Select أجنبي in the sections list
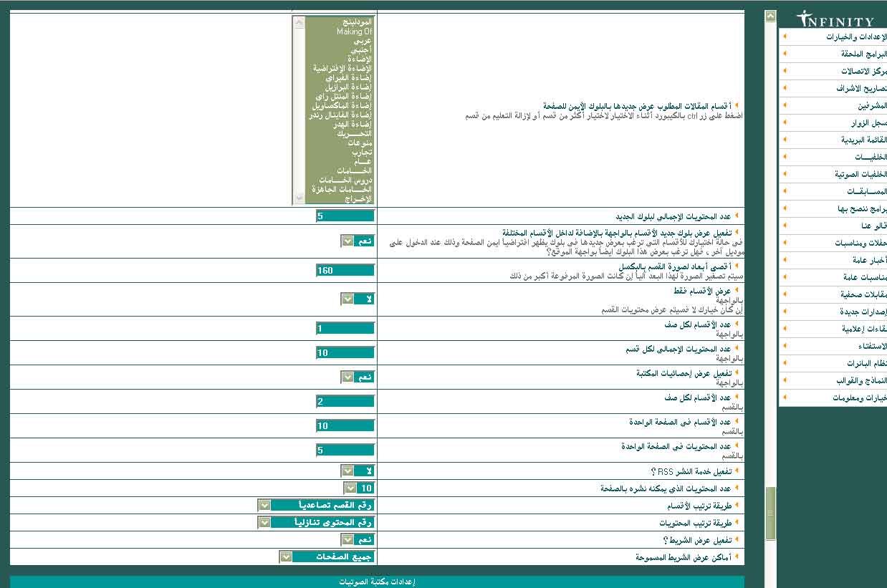Viewport: 887px width, 588px height. 339,50
